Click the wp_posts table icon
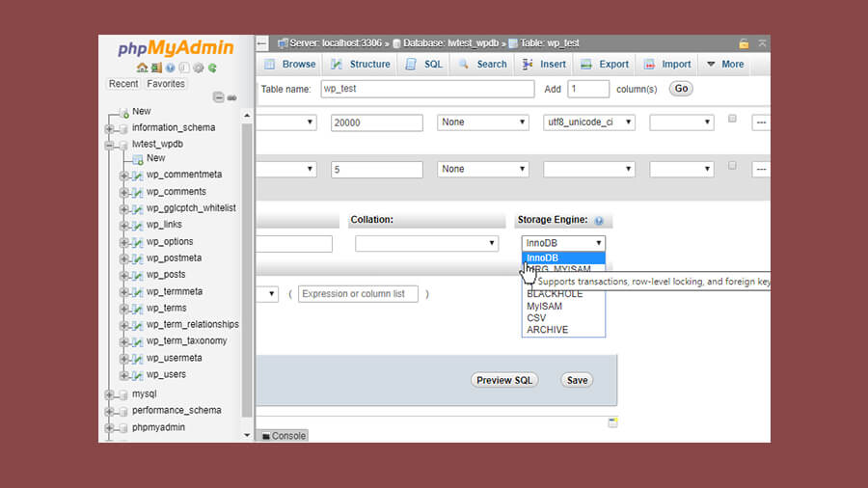This screenshot has height=488, width=868. point(137,276)
